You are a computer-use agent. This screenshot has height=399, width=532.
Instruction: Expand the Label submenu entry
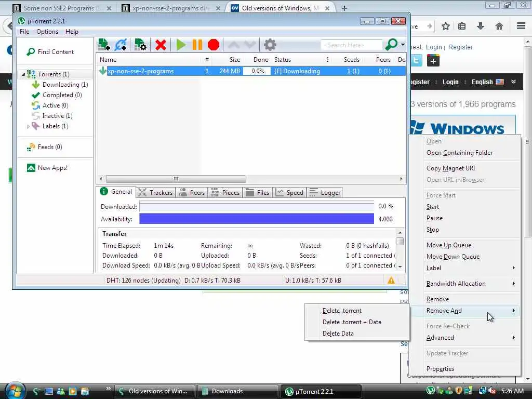pos(465,268)
